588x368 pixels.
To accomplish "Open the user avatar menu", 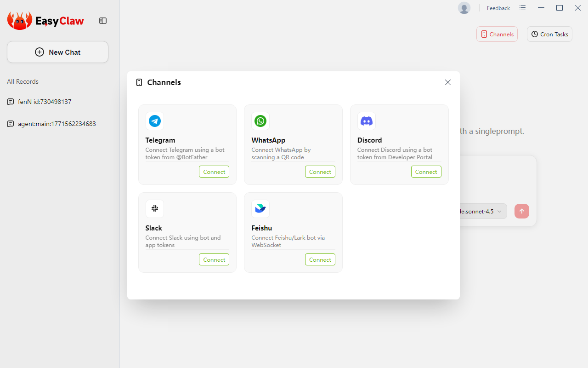I will pyautogui.click(x=464, y=8).
